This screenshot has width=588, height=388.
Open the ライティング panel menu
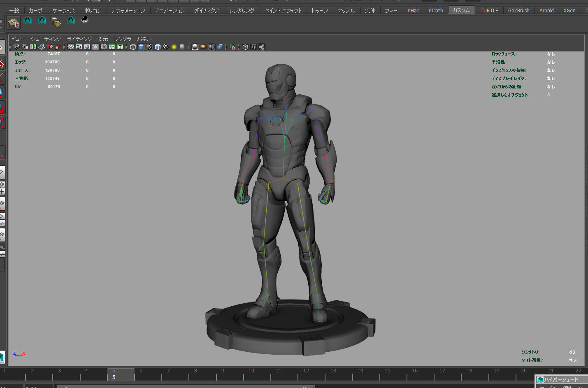point(79,39)
